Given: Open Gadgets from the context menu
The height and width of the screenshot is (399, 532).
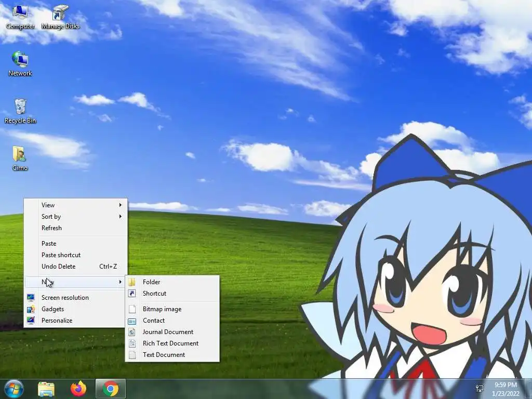Looking at the screenshot, I should (x=75, y=309).
